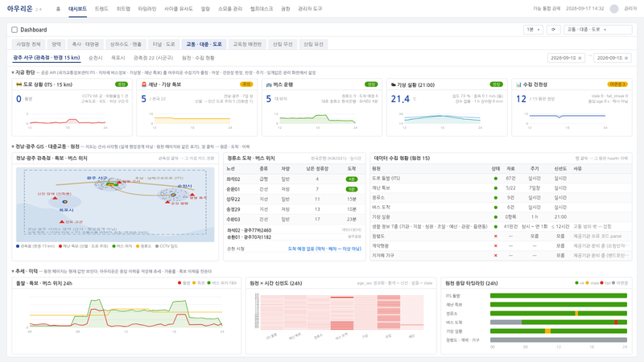Click the orange 주의 badge on 재난·기상 특보 card
This screenshot has height=362, width=644.
246,84
